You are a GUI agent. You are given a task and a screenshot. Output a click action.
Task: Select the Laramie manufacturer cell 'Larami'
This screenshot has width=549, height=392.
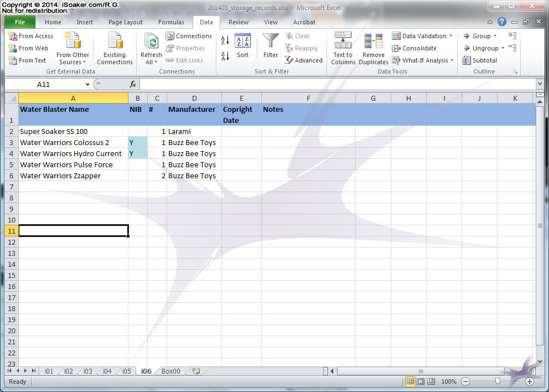pos(194,132)
